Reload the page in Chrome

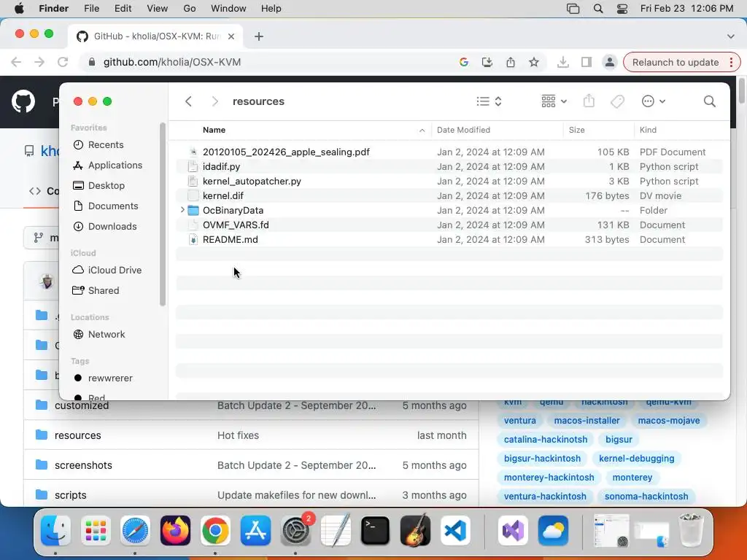pos(63,62)
